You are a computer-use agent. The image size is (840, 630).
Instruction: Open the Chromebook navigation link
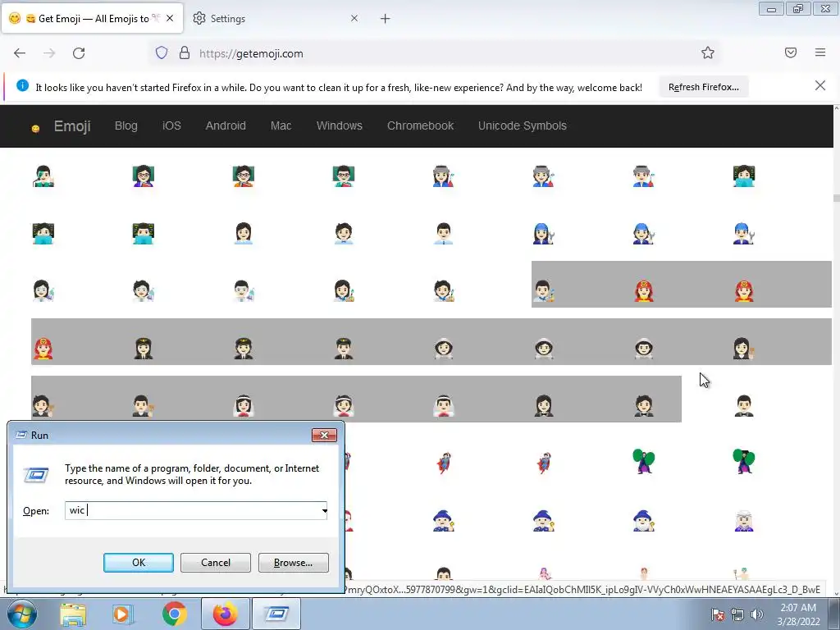point(420,126)
